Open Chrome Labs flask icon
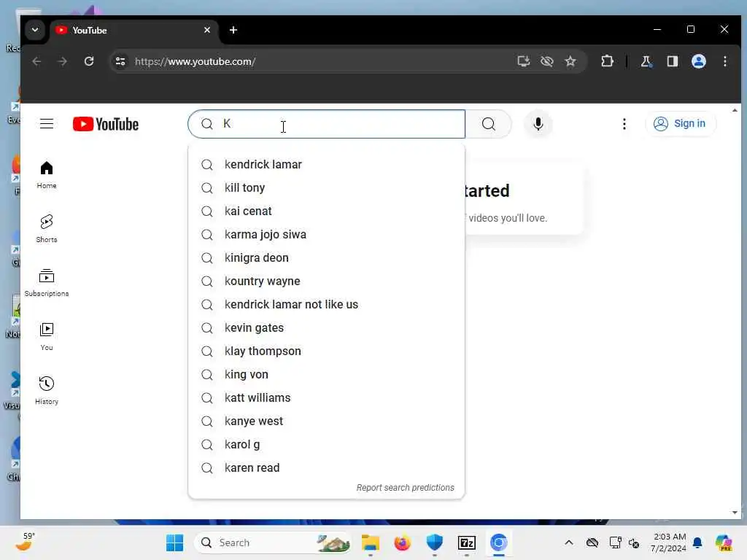 (x=646, y=61)
